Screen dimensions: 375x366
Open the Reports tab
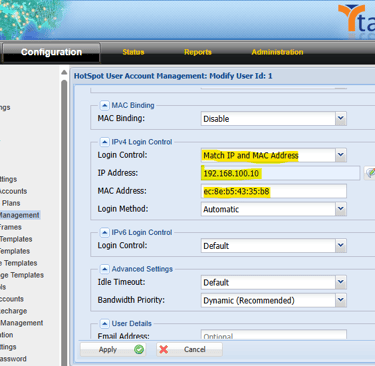point(198,52)
